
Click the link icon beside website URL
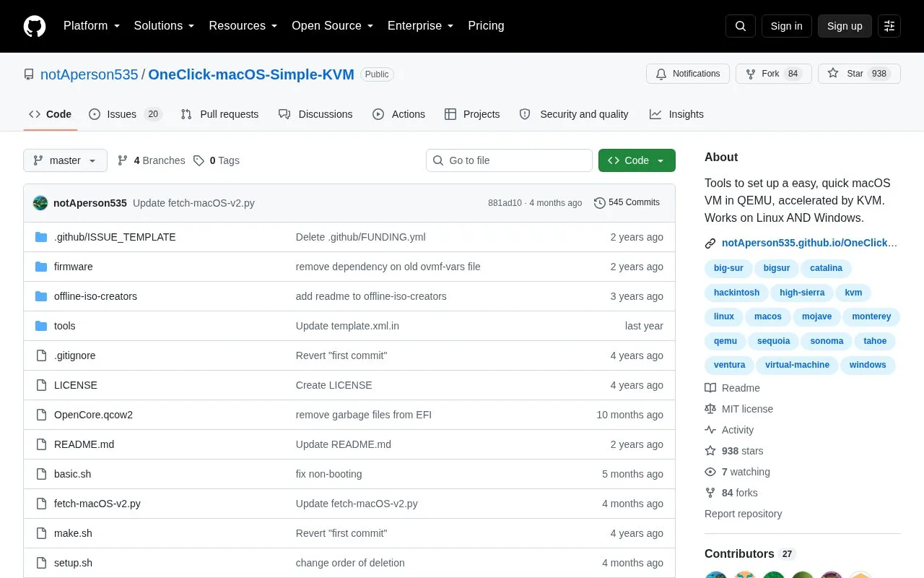[710, 243]
